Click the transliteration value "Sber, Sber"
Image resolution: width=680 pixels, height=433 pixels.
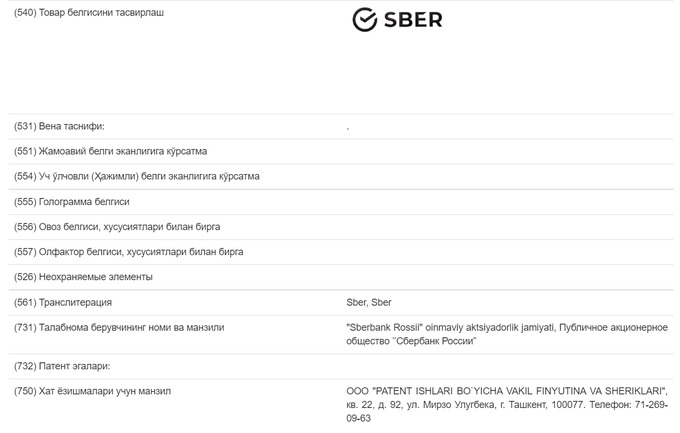[x=368, y=302]
